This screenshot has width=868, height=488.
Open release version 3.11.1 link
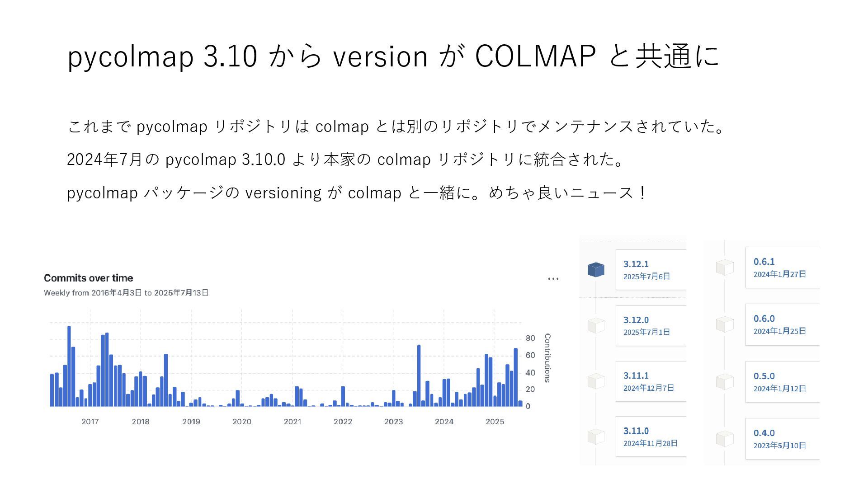pos(636,375)
